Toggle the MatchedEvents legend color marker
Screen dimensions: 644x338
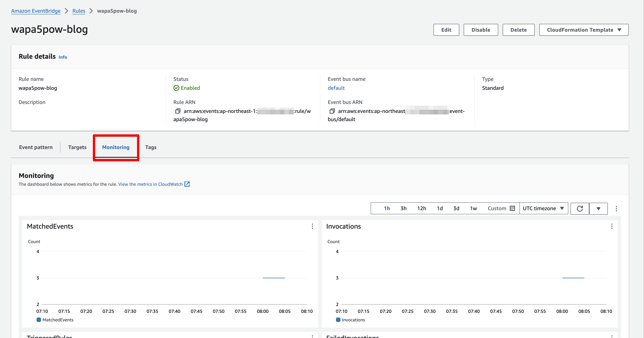click(39, 320)
